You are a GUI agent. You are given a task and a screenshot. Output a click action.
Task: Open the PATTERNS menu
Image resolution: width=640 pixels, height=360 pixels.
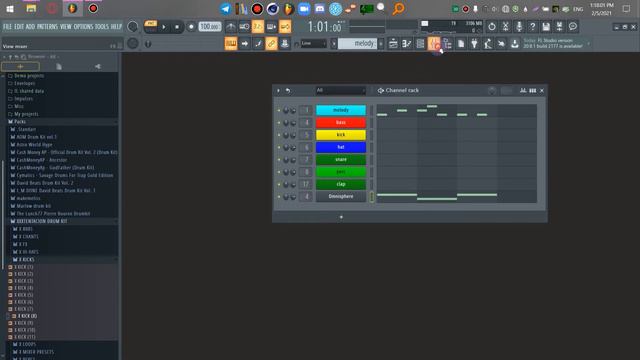47,27
